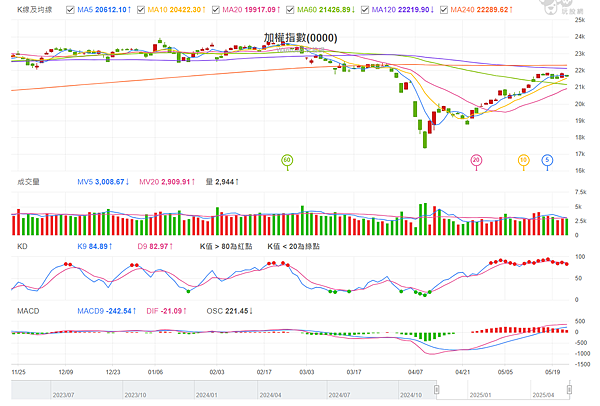Click the MA120 value 22219.90
Image resolution: width=600 pixels, height=406 pixels.
(x=414, y=10)
